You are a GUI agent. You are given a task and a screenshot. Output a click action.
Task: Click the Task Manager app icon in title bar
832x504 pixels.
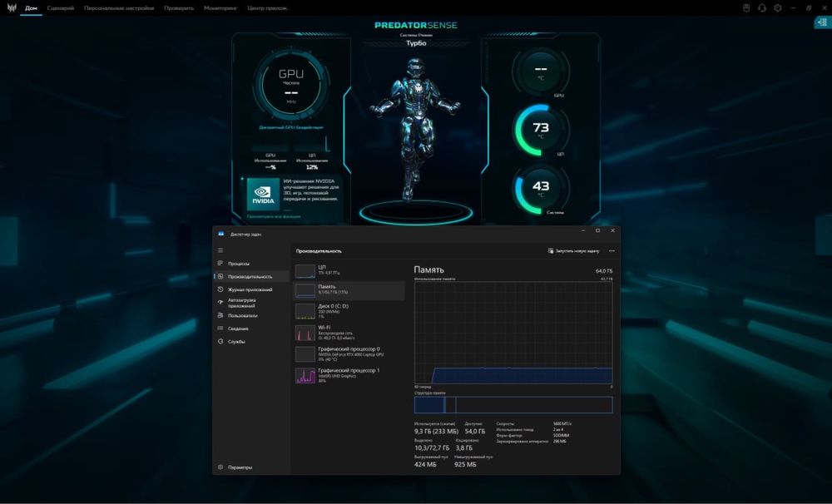pos(221,234)
